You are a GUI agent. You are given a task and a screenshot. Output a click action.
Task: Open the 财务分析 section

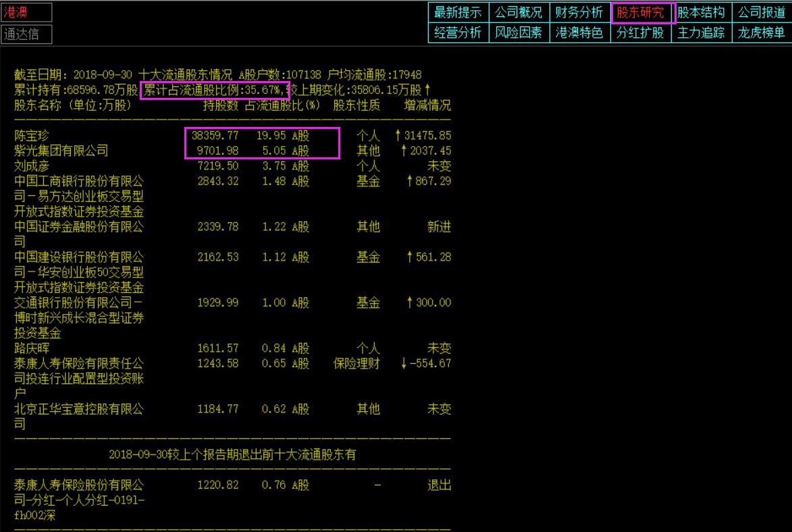pyautogui.click(x=580, y=11)
